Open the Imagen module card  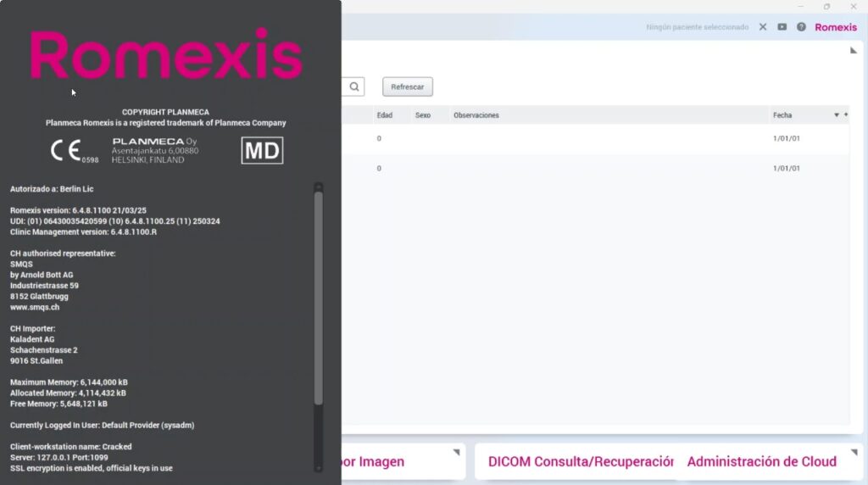click(373, 462)
